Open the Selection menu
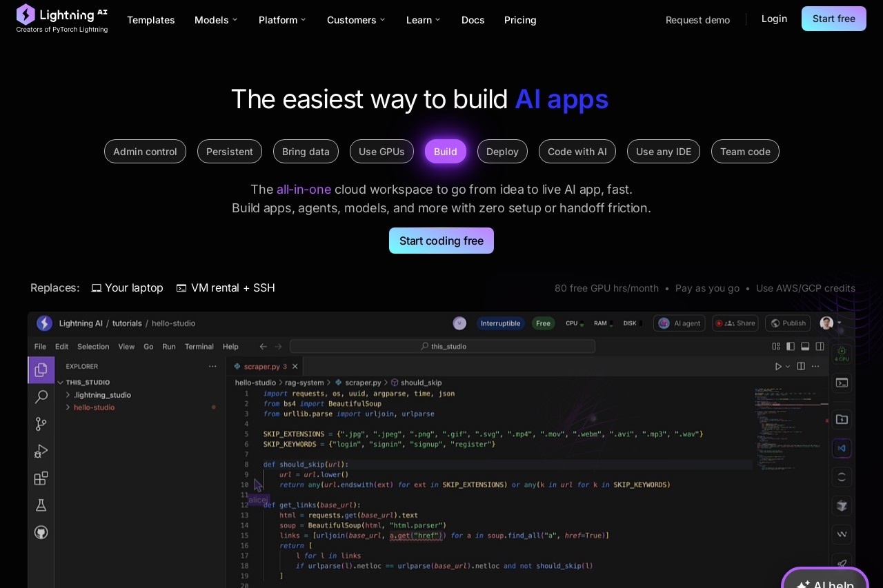 [93, 346]
